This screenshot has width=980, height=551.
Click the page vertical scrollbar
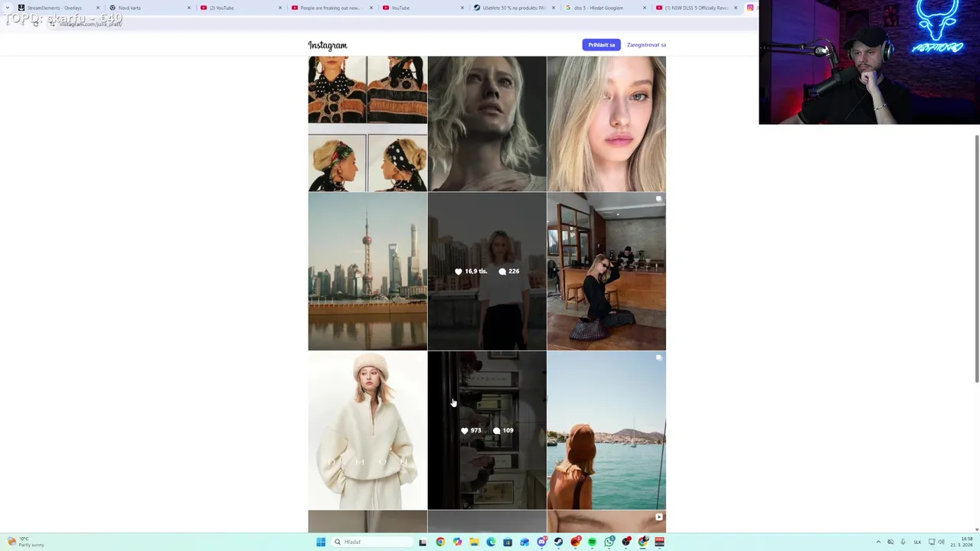coord(976,258)
